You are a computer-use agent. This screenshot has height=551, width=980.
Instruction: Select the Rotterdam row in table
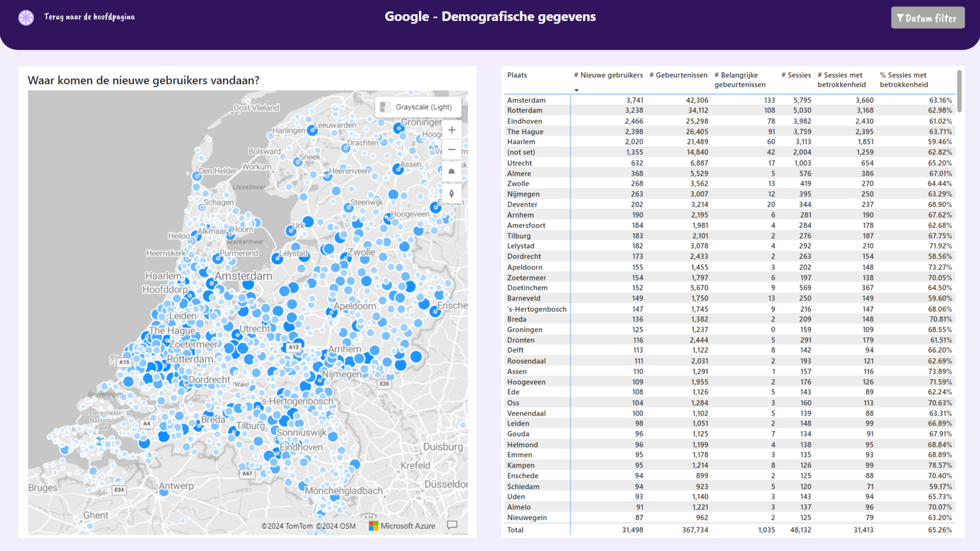pos(730,110)
